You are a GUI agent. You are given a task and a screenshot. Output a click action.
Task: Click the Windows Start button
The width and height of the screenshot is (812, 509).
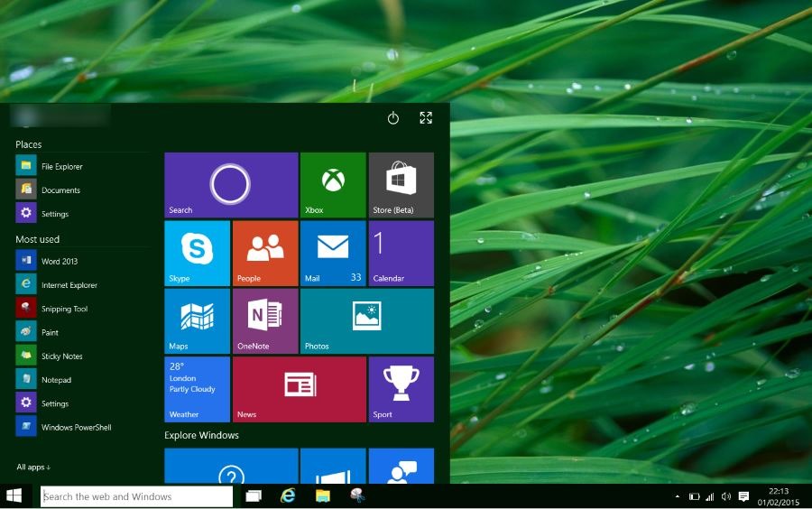(14, 495)
